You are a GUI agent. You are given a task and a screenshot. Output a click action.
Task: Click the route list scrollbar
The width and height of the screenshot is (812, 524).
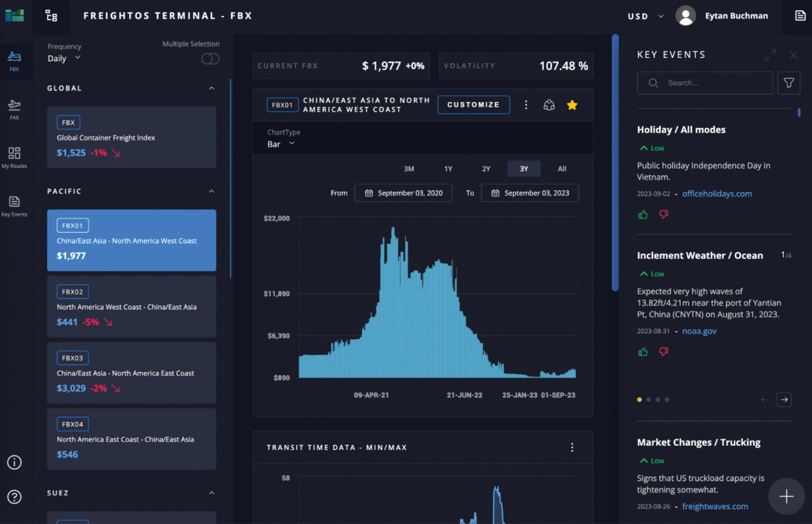pyautogui.click(x=231, y=179)
